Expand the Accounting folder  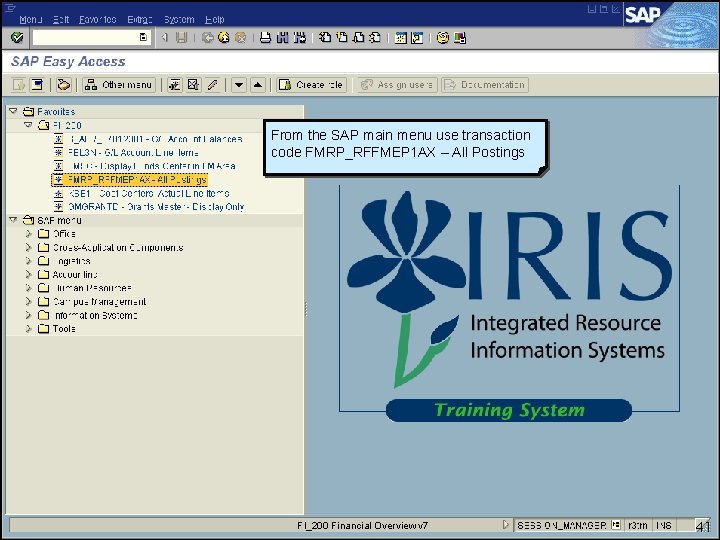point(28,274)
